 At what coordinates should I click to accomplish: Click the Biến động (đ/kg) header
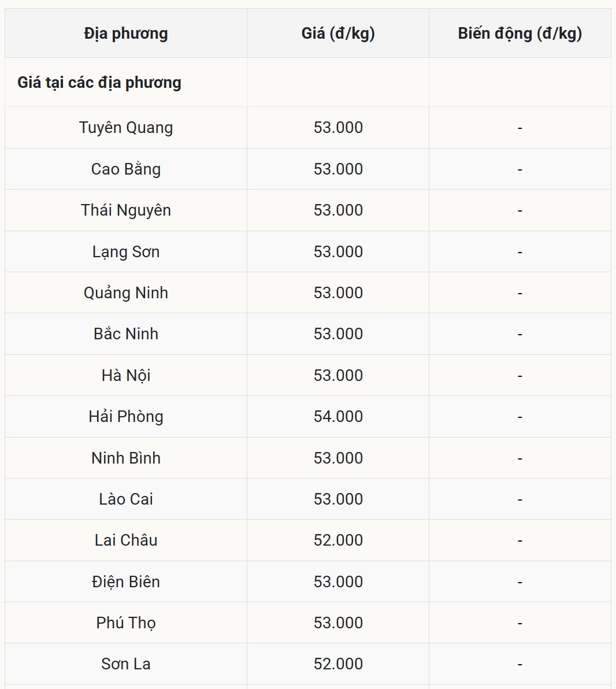pyautogui.click(x=519, y=34)
